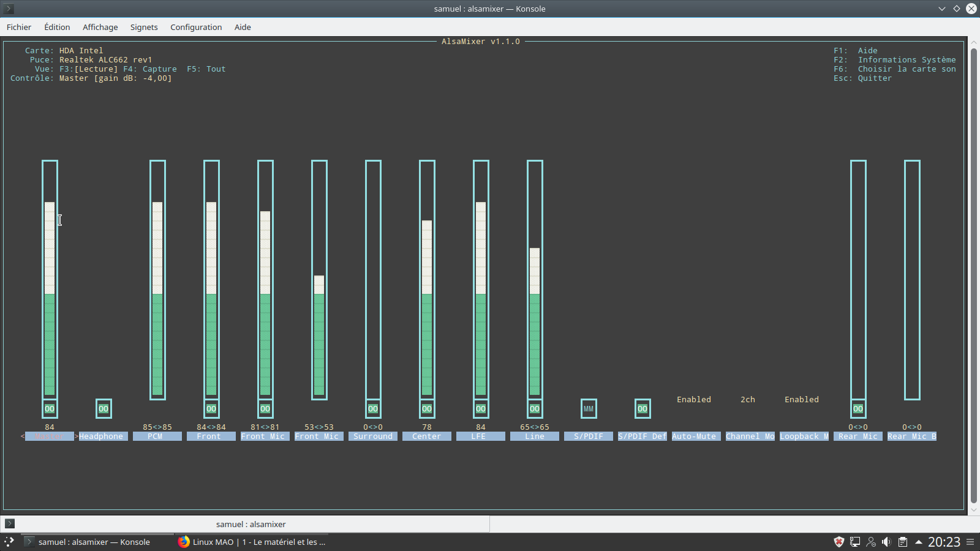Click the Headphone channel label

(x=104, y=436)
